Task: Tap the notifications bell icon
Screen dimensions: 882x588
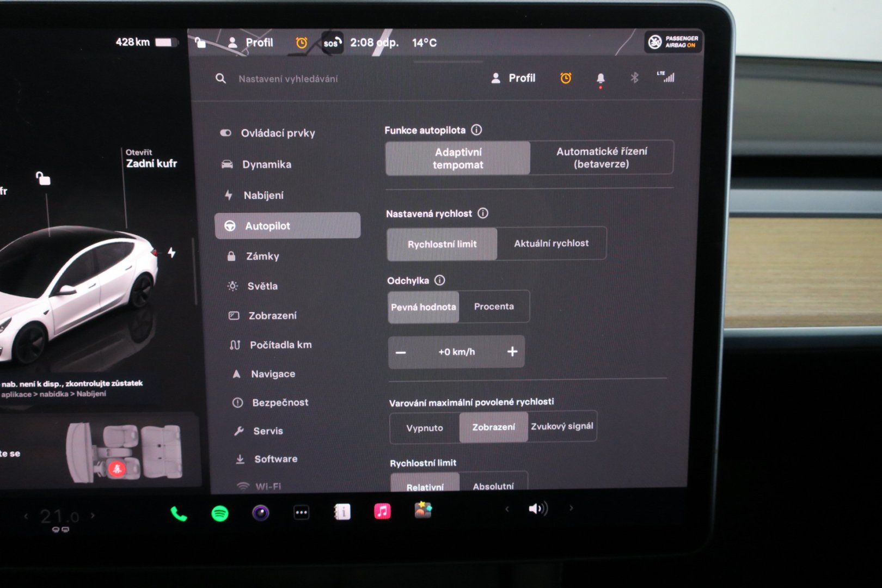Action: click(x=601, y=78)
